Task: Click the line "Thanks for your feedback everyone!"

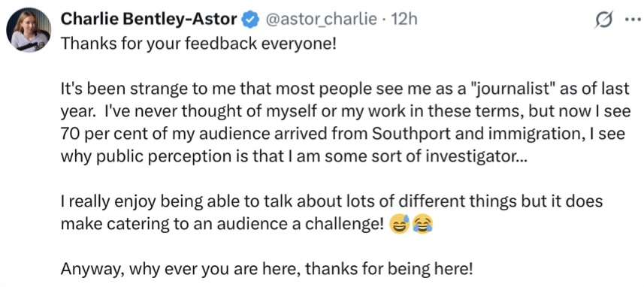Action: (198, 44)
